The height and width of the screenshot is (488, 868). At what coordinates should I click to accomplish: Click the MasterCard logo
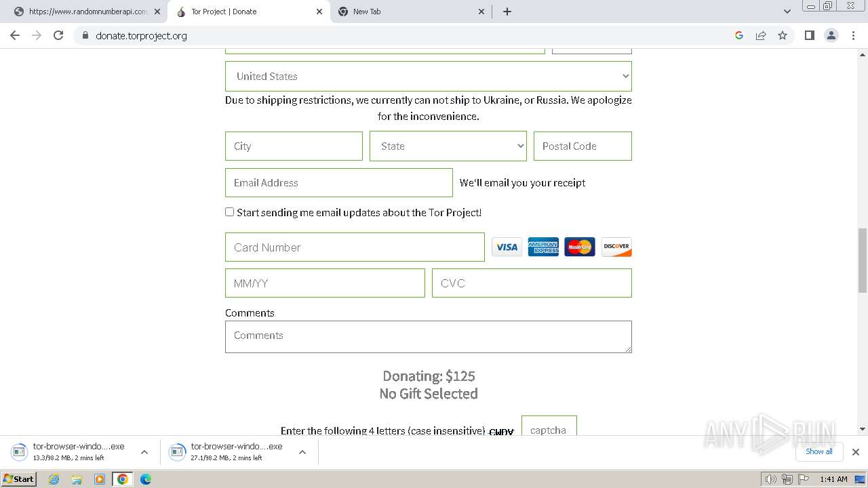[580, 247]
